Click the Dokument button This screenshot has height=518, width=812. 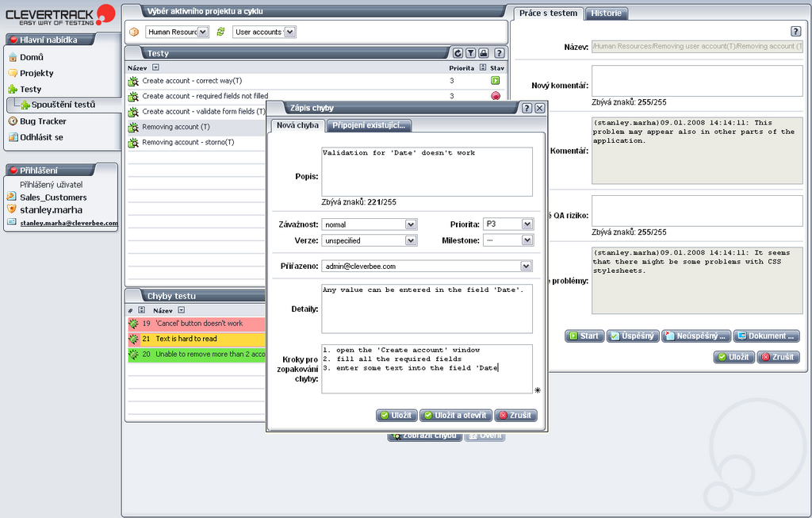tap(767, 336)
